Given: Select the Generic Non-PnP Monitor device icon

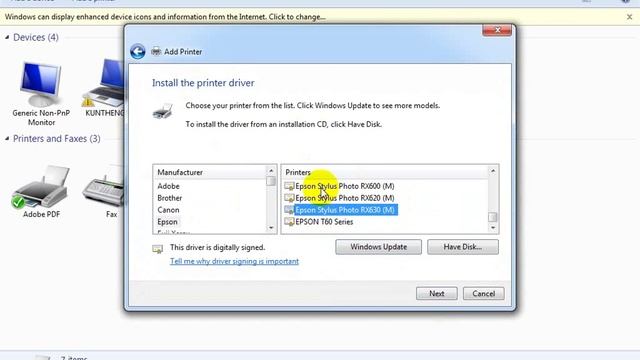Looking at the screenshot, I should tap(41, 84).
